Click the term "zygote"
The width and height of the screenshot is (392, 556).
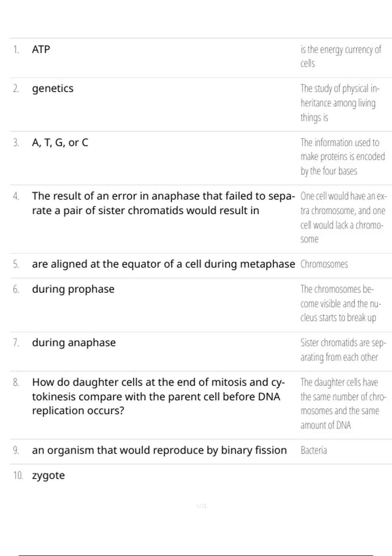point(48,475)
